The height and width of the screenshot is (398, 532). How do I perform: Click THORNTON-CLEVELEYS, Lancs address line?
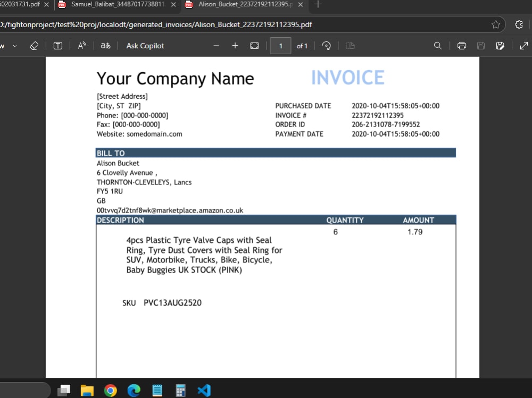pyautogui.click(x=144, y=182)
